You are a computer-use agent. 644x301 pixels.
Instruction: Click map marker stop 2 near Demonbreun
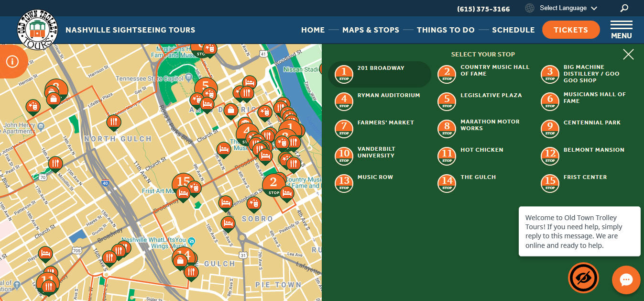pos(273,185)
